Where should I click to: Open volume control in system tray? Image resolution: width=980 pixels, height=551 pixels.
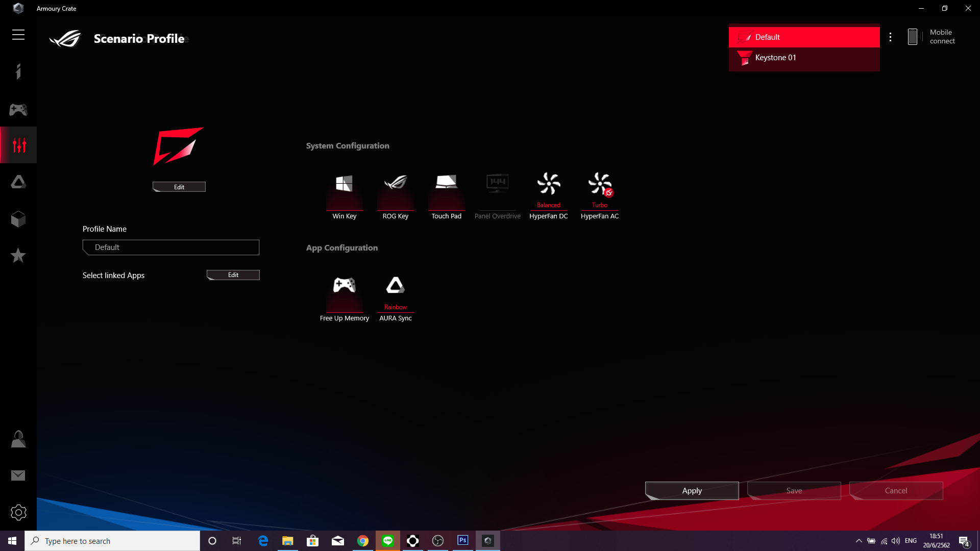point(896,541)
